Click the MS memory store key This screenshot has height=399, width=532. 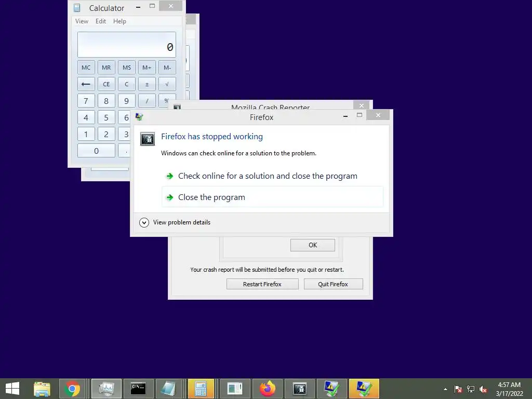[x=127, y=68]
